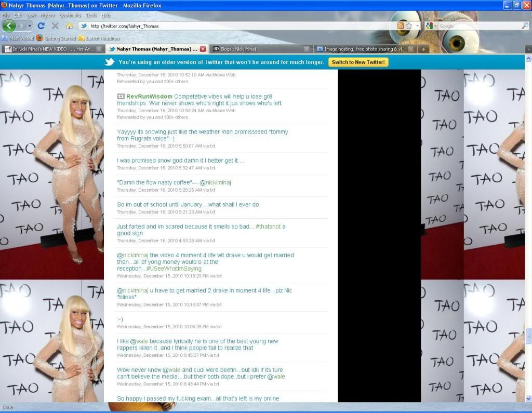Click the Forward navigation arrow
532x413 pixels.
[x=21, y=26]
